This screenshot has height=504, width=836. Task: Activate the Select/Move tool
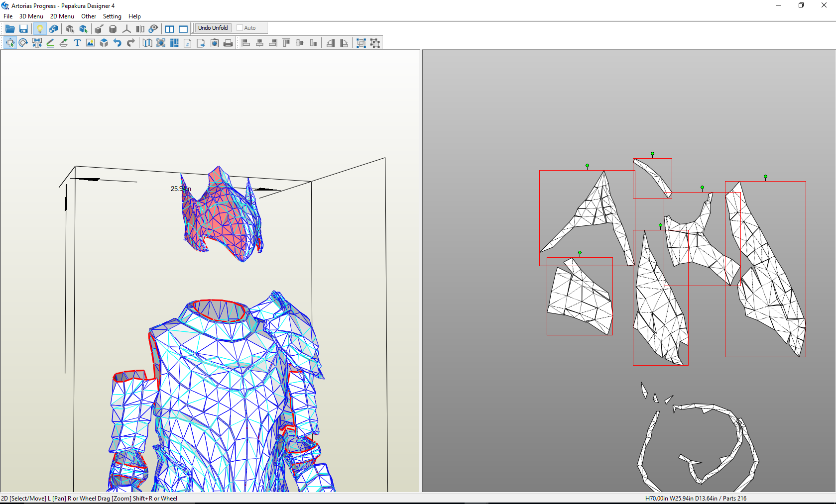pyautogui.click(x=10, y=43)
